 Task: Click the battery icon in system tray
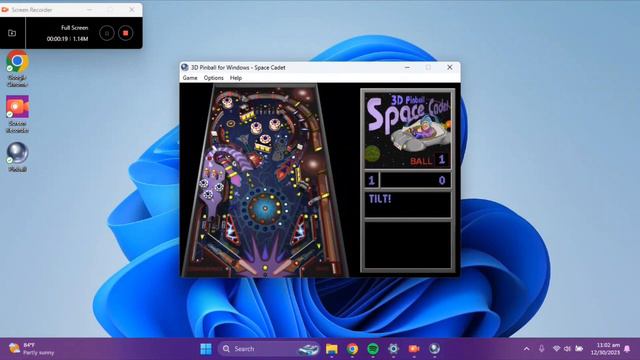[579, 349]
